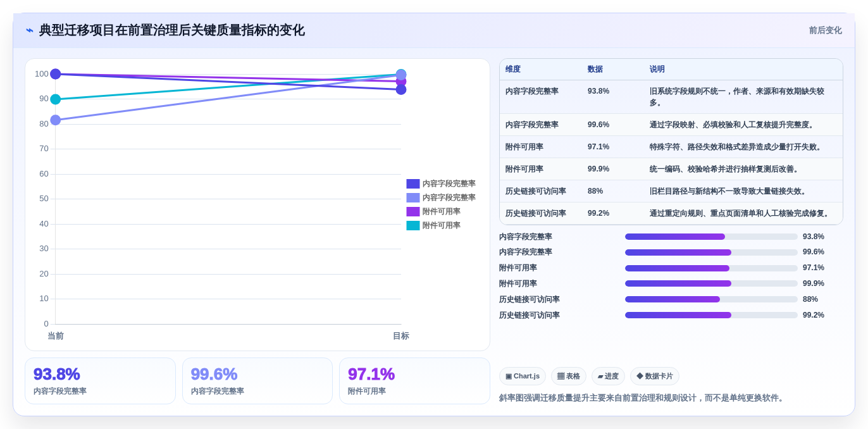Click the description 通过字段映射、必填校验和人工复核提升完整度
Image resolution: width=868 pixels, height=429 pixels.
point(733,125)
